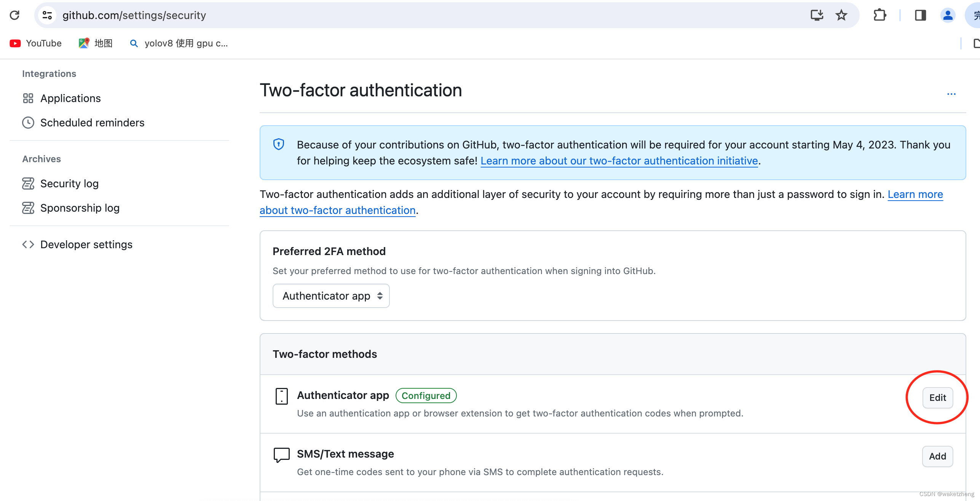Screen dimensions: 980x501
Task: Open three-dot menu beside Two-factor authentication heading
Action: (951, 94)
